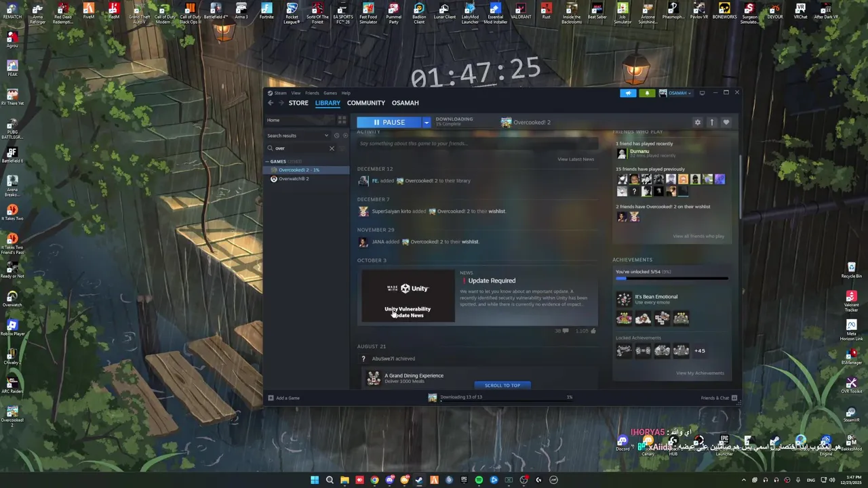
Task: Click A Grand Dining Experience achievement
Action: 414,375
